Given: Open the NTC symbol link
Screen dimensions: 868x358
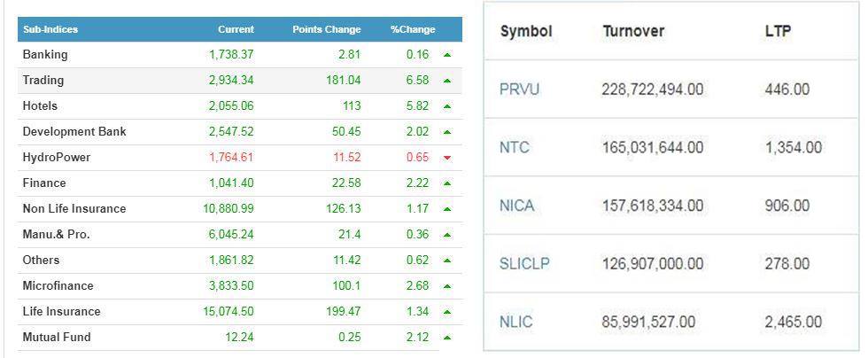Looking at the screenshot, I should click(515, 147).
